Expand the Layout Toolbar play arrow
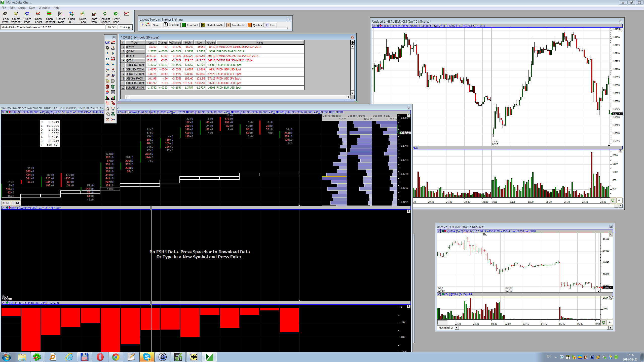This screenshot has height=362, width=644. click(142, 25)
